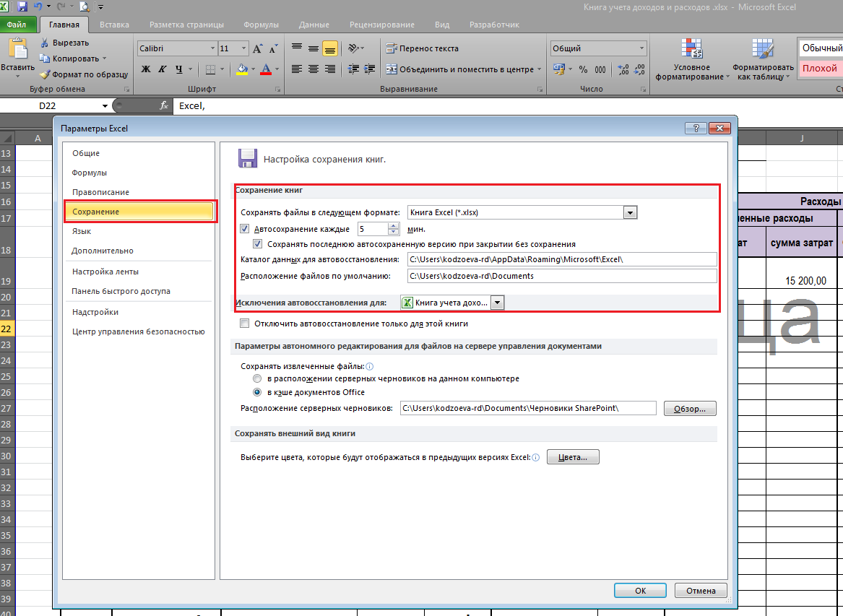Click the Undo arrow in quick access toolbar
This screenshot has height=616, width=843.
point(38,7)
